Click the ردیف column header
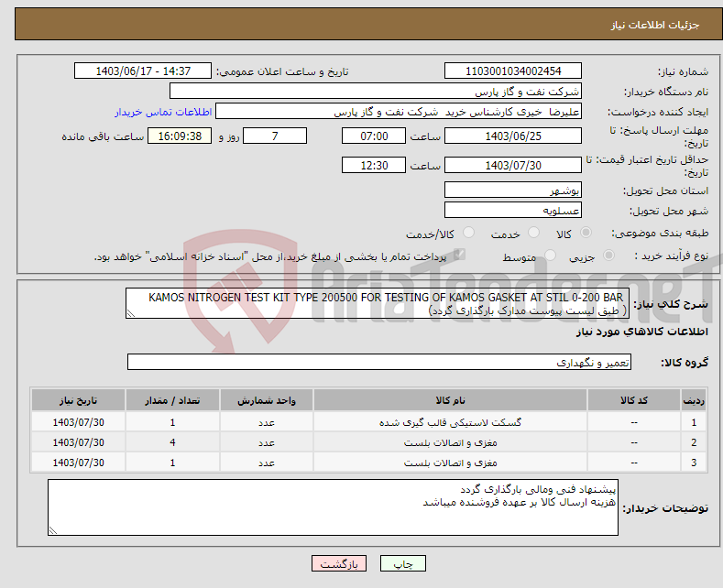723x588 pixels. click(694, 400)
